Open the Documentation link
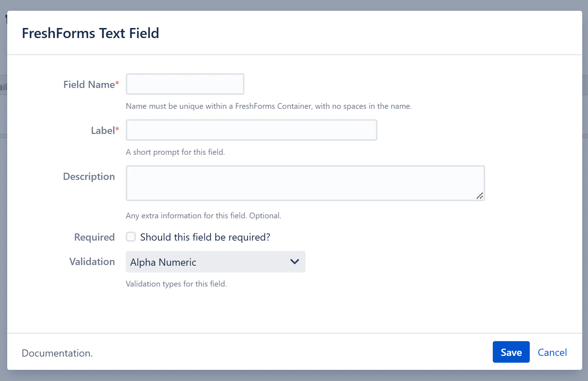Image resolution: width=588 pixels, height=381 pixels. pos(57,353)
